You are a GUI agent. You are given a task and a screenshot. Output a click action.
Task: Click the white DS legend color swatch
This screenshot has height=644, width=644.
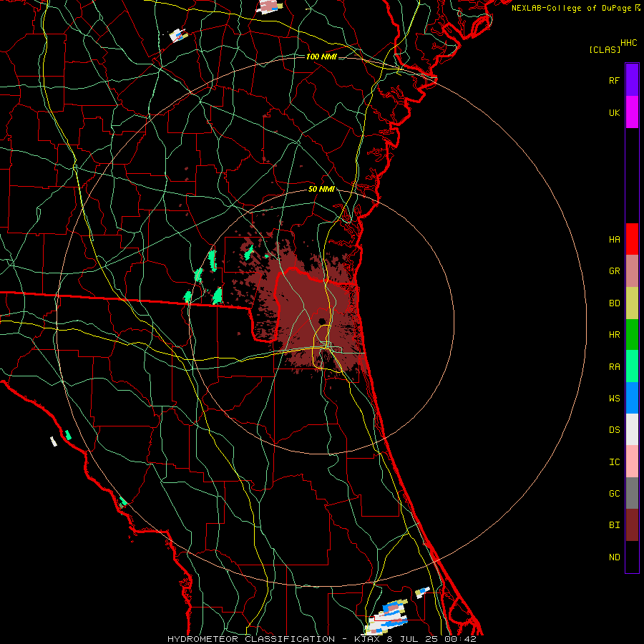632,429
